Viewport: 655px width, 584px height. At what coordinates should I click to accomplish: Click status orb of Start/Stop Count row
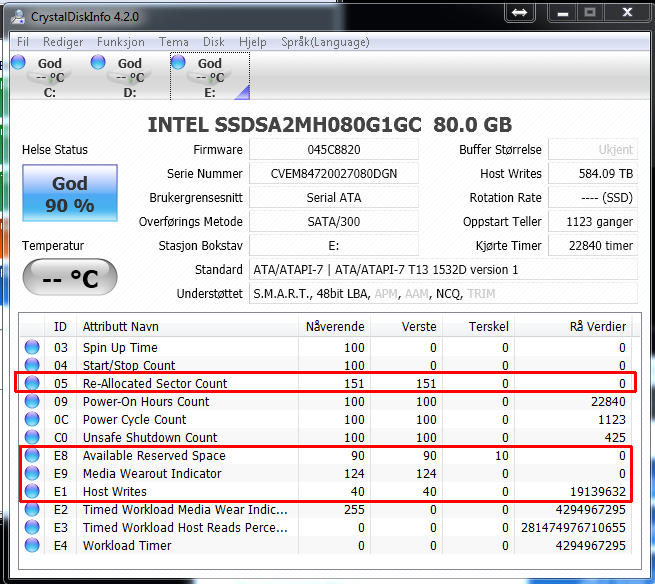click(32, 365)
